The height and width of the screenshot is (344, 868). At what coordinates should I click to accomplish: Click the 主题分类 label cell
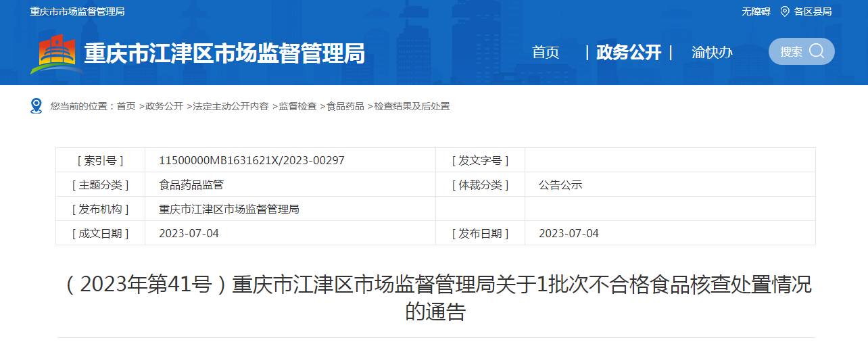pyautogui.click(x=100, y=185)
